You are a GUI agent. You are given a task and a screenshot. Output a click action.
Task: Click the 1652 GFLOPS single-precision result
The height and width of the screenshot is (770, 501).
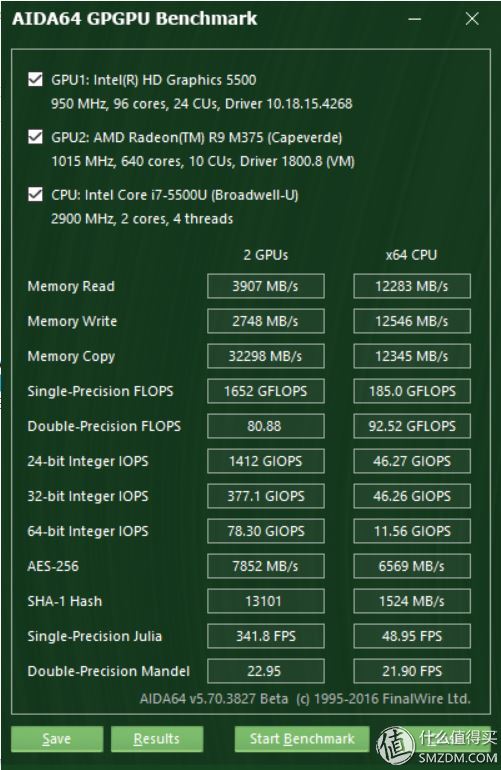click(x=266, y=391)
